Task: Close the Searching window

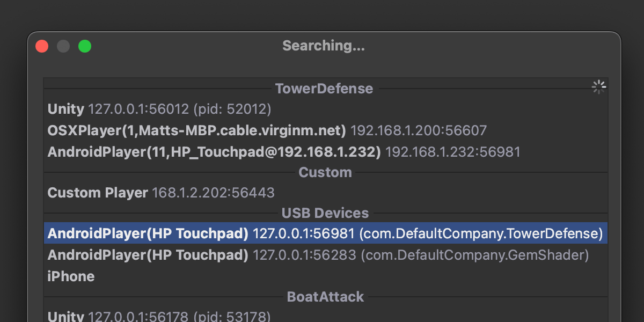Action: pos(42,46)
